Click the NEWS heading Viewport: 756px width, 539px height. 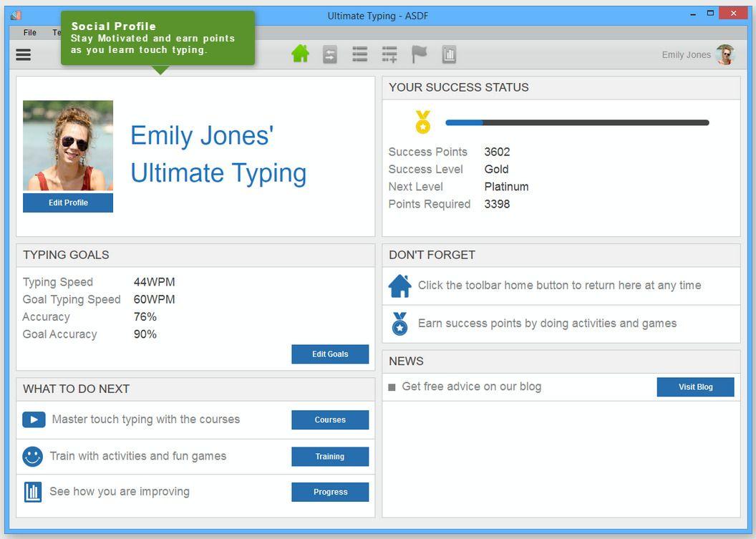[406, 361]
